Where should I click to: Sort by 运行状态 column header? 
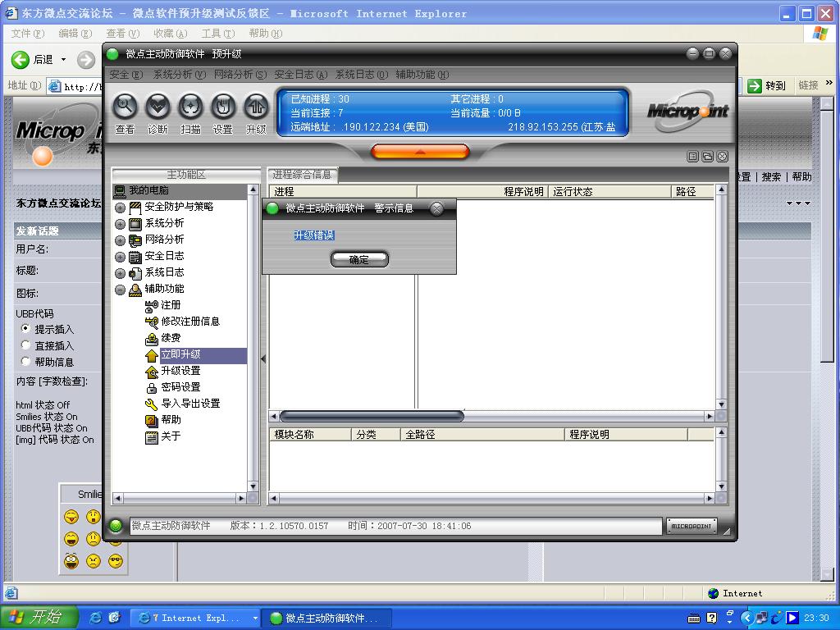[609, 192]
